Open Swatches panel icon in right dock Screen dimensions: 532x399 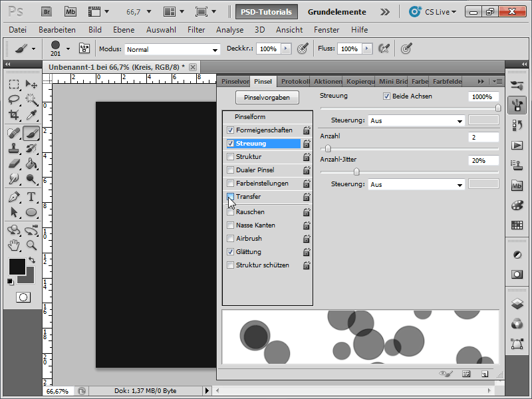517,225
